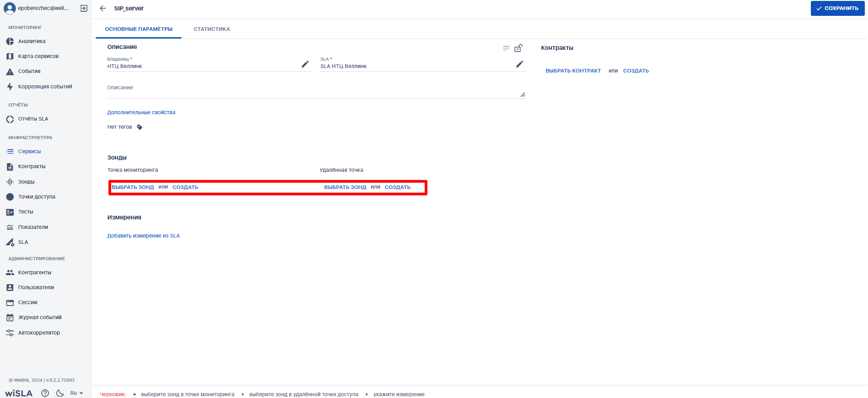Click the Wellink 2024 version text

[x=42, y=380]
